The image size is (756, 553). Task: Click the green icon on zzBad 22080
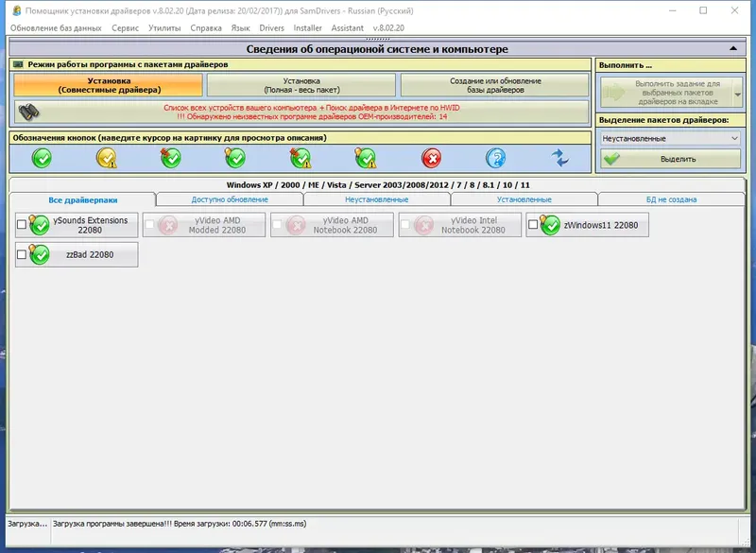pyautogui.click(x=39, y=254)
